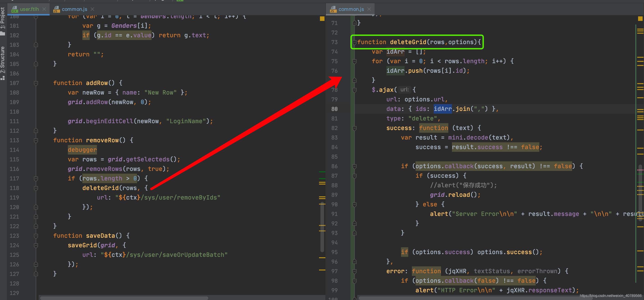Close the right pane common.js tab
Viewport: 644px width, 300px height.
369,9
